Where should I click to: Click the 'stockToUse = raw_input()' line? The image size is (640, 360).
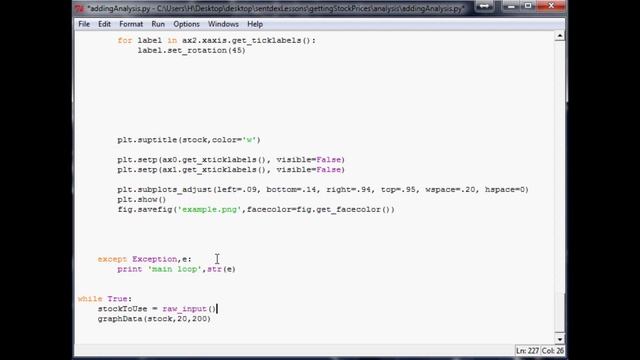click(157, 309)
